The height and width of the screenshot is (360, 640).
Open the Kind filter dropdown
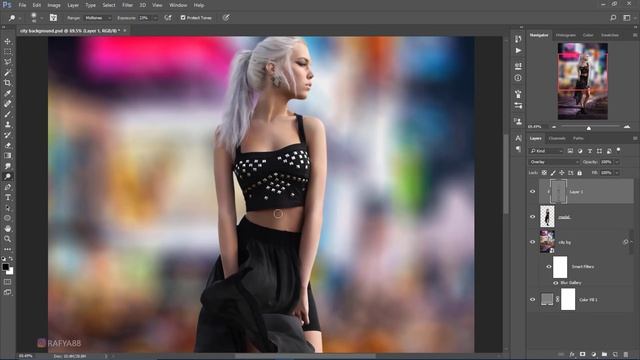pyautogui.click(x=546, y=151)
